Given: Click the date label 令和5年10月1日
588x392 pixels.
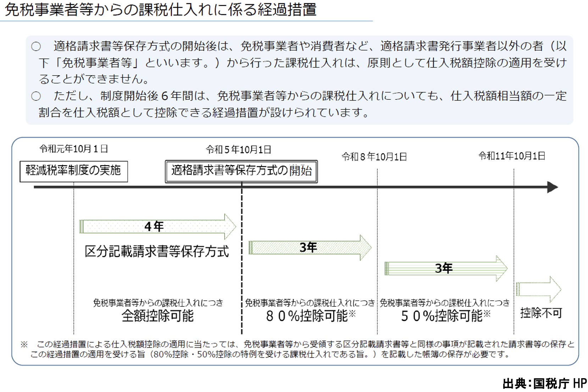Looking at the screenshot, I should coord(239,149).
